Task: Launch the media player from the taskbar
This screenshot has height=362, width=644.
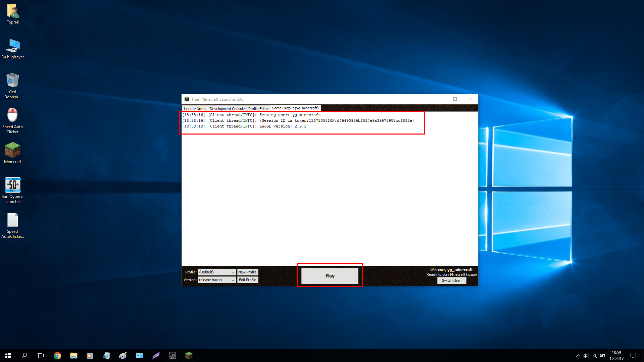Action: tap(90, 356)
